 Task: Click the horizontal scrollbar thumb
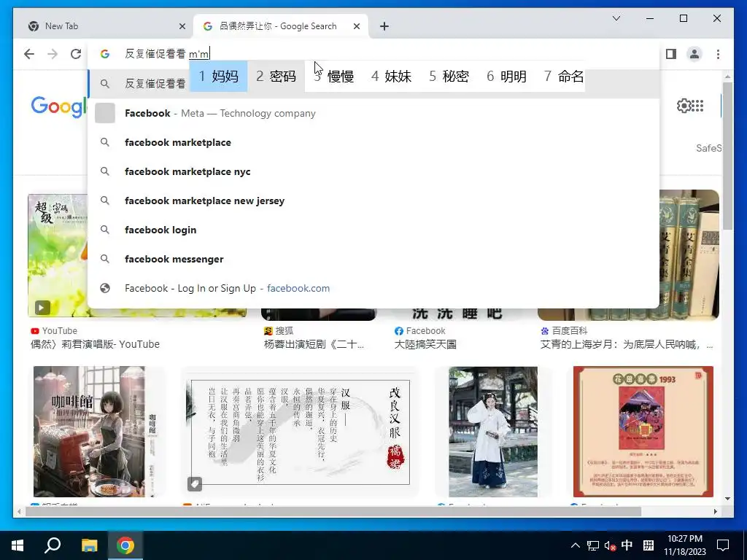[333, 511]
